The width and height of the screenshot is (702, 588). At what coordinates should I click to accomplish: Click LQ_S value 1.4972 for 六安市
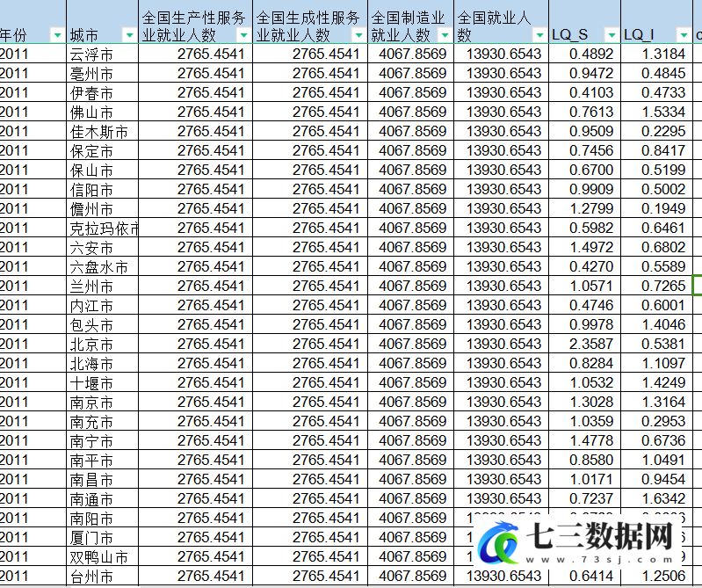(x=591, y=247)
